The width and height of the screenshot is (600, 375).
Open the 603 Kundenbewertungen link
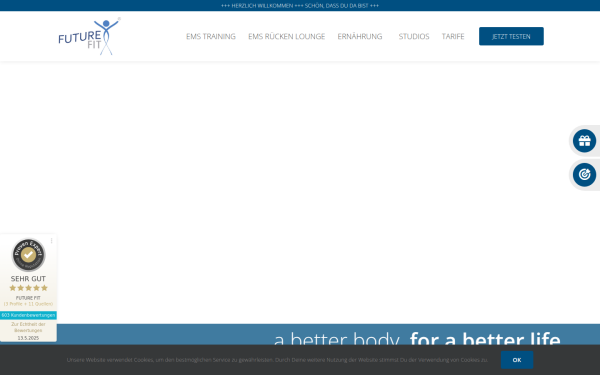click(28, 315)
